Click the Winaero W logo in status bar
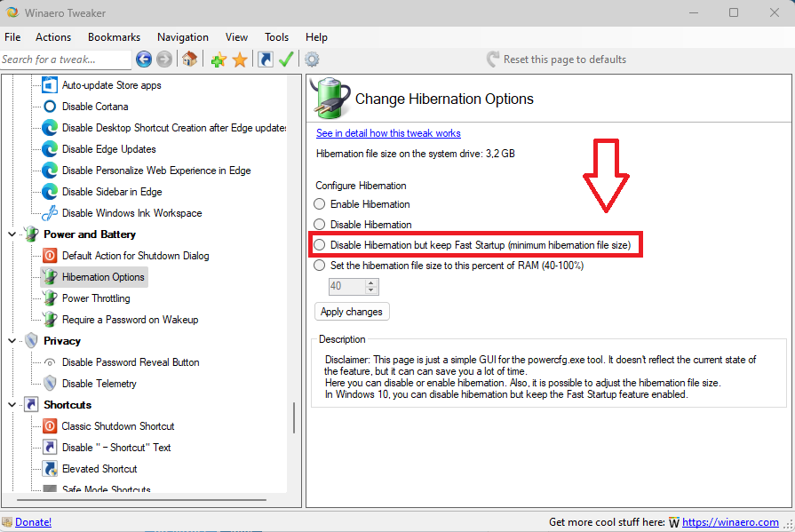This screenshot has height=532, width=795. 674,522
